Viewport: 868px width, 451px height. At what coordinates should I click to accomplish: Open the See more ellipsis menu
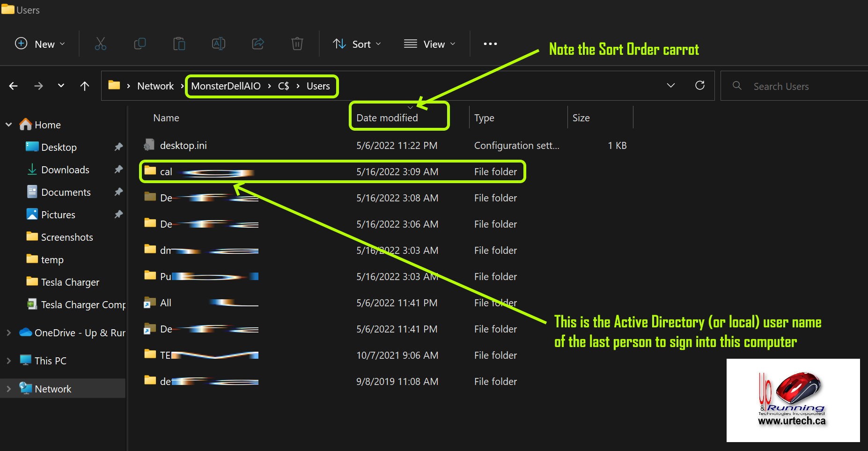tap(490, 44)
